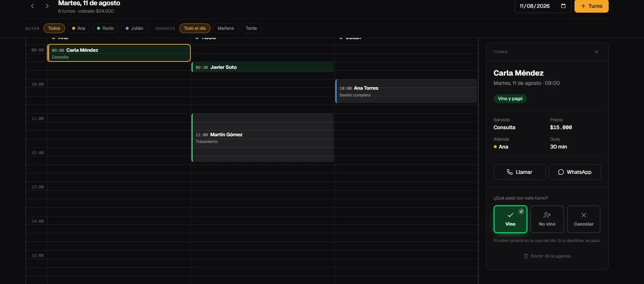
Task: Delete with Borrar de la agenda
Action: pyautogui.click(x=547, y=256)
